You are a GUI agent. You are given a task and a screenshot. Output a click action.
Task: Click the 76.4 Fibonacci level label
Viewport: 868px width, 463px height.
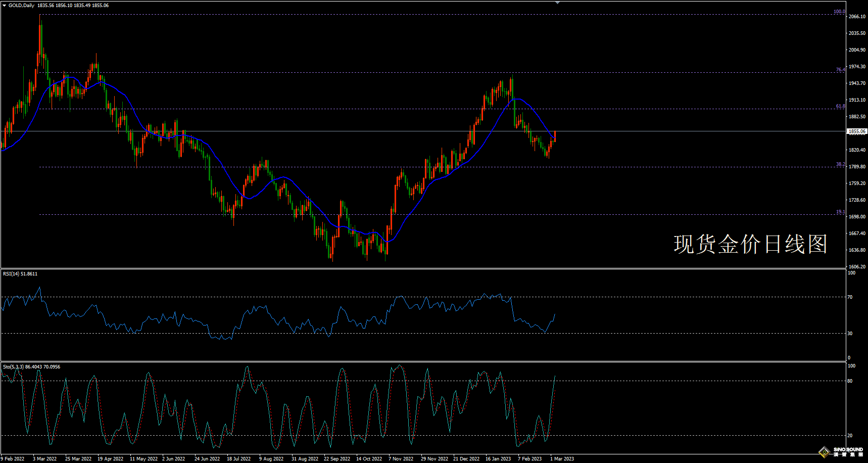tap(840, 70)
